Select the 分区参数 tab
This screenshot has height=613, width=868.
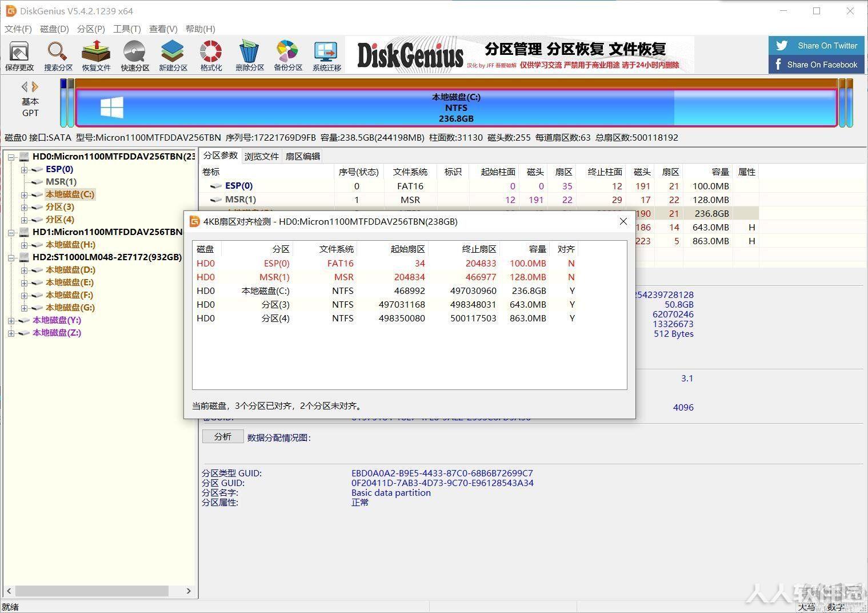click(221, 156)
